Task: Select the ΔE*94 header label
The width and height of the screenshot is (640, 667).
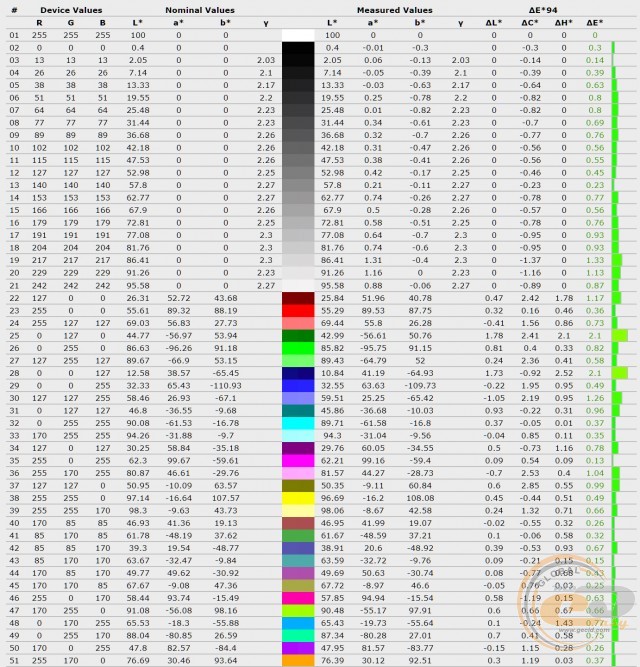Action: pyautogui.click(x=543, y=10)
